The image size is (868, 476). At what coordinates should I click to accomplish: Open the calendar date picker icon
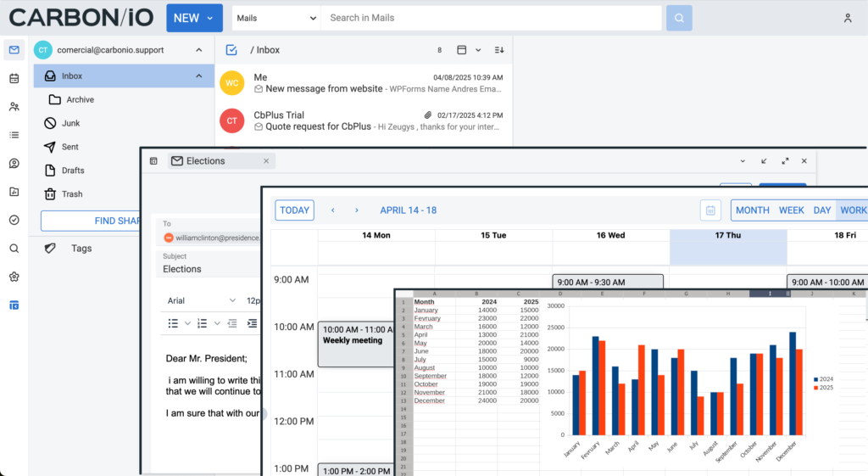pyautogui.click(x=710, y=210)
